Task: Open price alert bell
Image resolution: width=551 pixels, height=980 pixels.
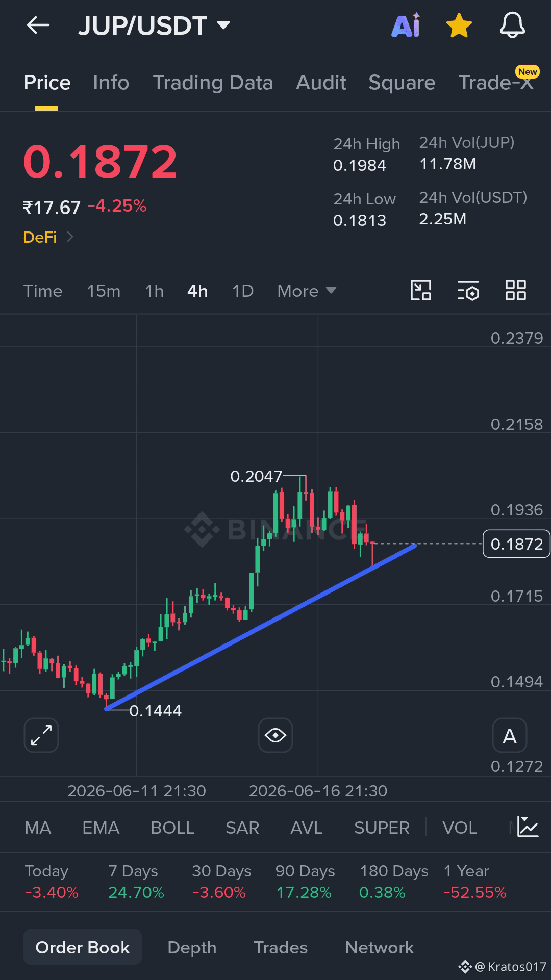Action: (x=512, y=25)
